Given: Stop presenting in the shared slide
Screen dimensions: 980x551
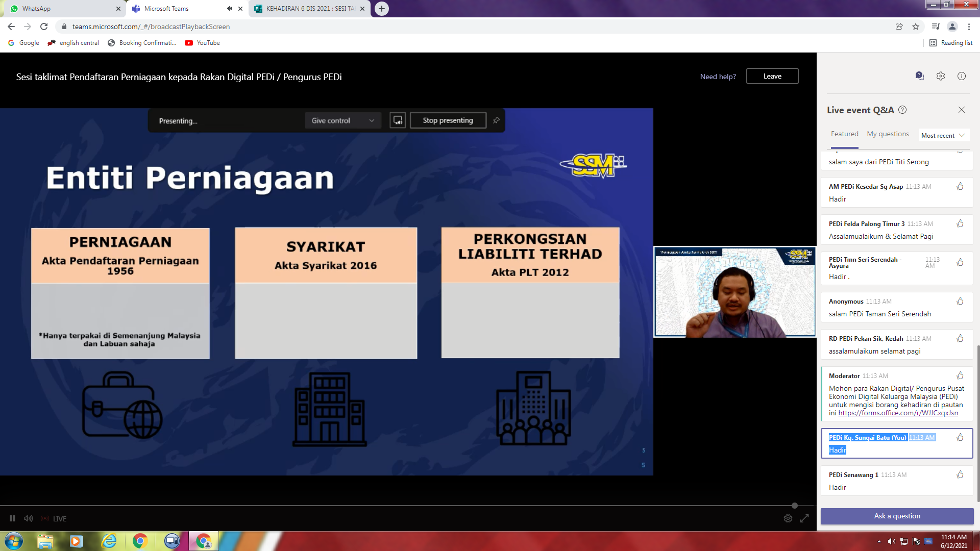Looking at the screenshot, I should click(448, 120).
